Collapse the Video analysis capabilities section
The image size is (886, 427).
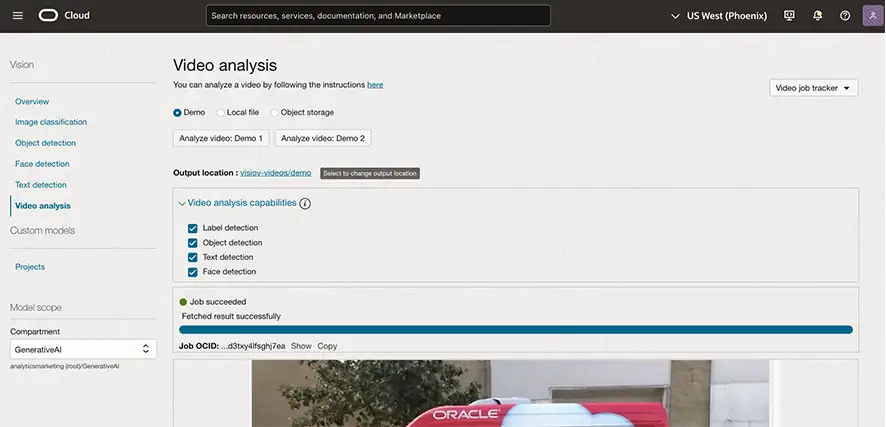click(x=182, y=203)
